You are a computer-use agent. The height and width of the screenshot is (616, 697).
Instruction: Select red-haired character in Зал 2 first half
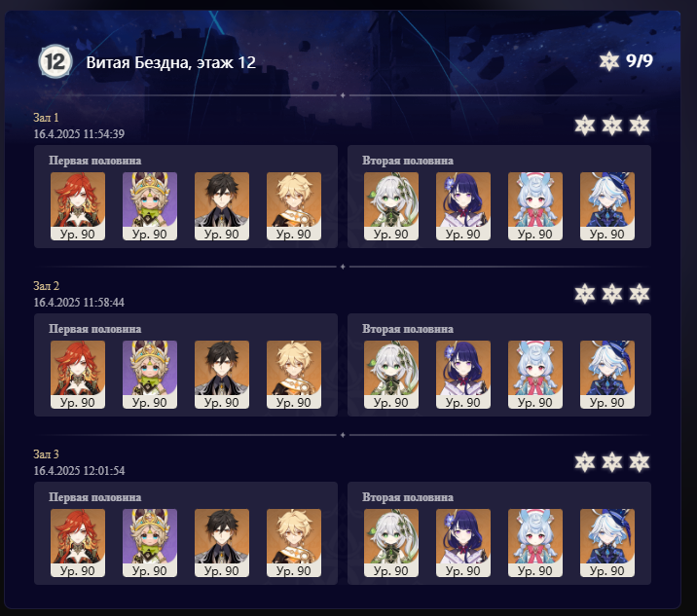coord(78,375)
